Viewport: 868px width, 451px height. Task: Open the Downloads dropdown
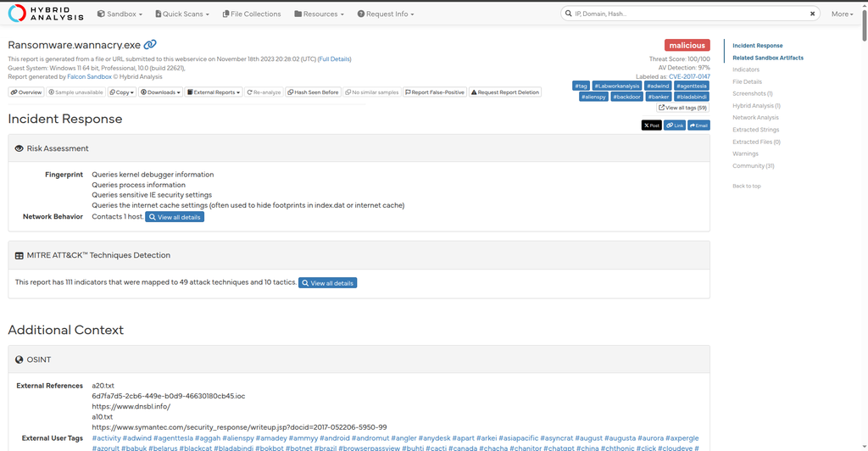pyautogui.click(x=160, y=92)
